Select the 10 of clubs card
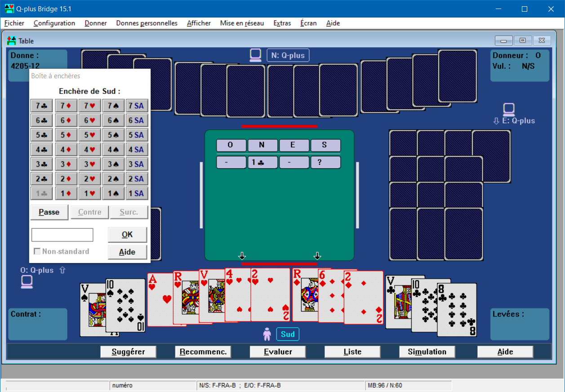The image size is (565, 392). pos(424,306)
